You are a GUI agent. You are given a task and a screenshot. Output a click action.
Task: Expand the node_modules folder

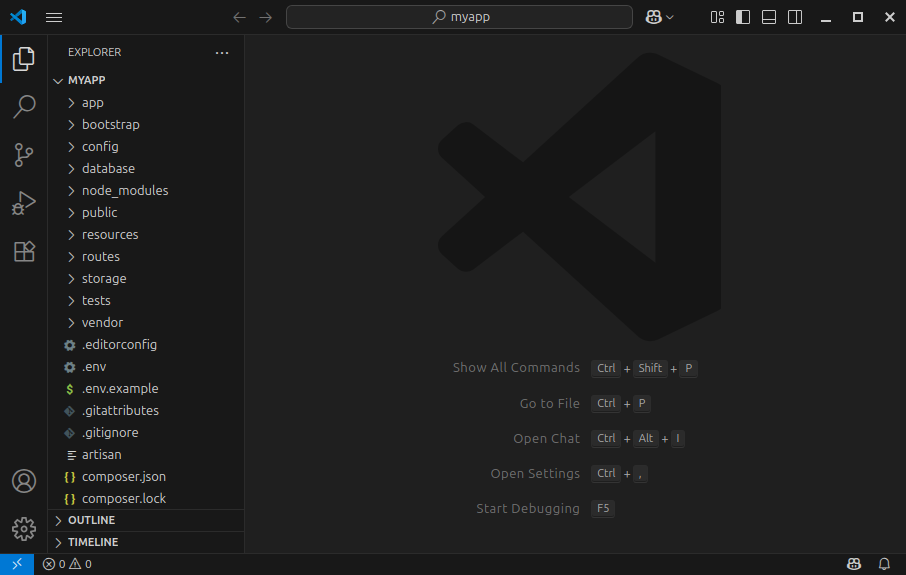(x=146, y=191)
